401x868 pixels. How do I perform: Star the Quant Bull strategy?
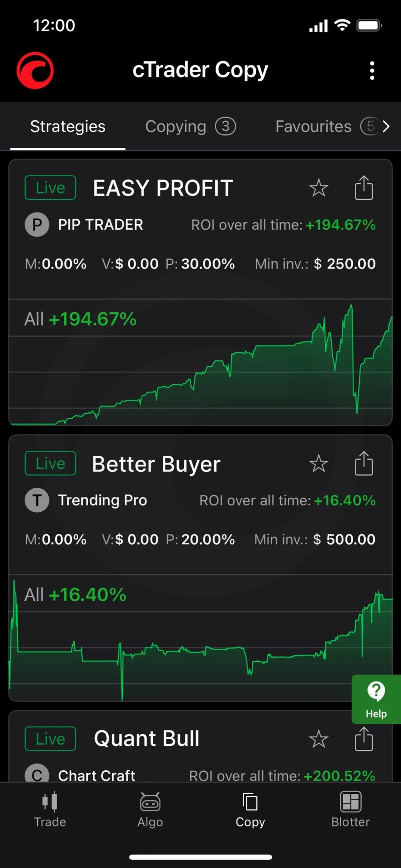click(x=318, y=739)
